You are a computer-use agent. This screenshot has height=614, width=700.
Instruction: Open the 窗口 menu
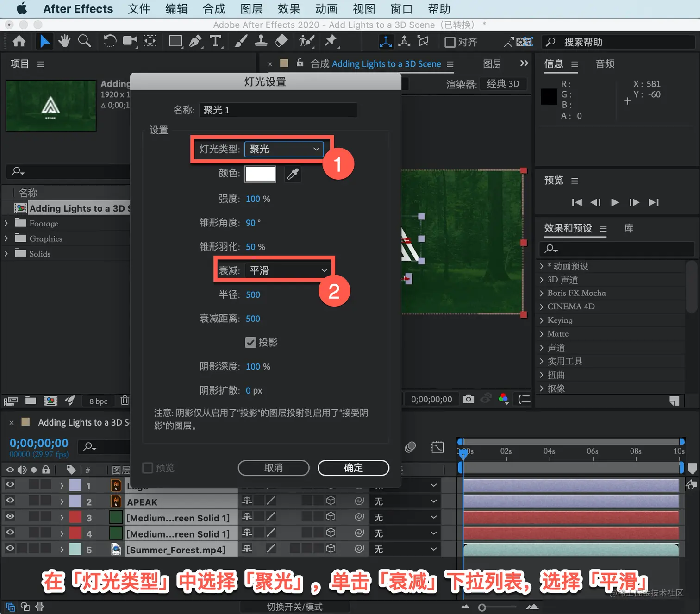pos(401,9)
